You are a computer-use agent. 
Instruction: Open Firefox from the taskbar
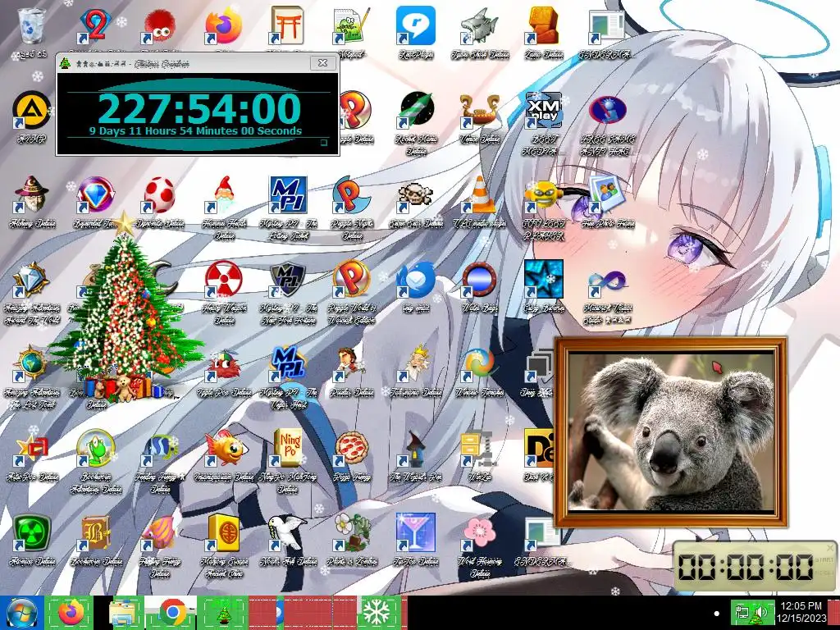pyautogui.click(x=71, y=613)
